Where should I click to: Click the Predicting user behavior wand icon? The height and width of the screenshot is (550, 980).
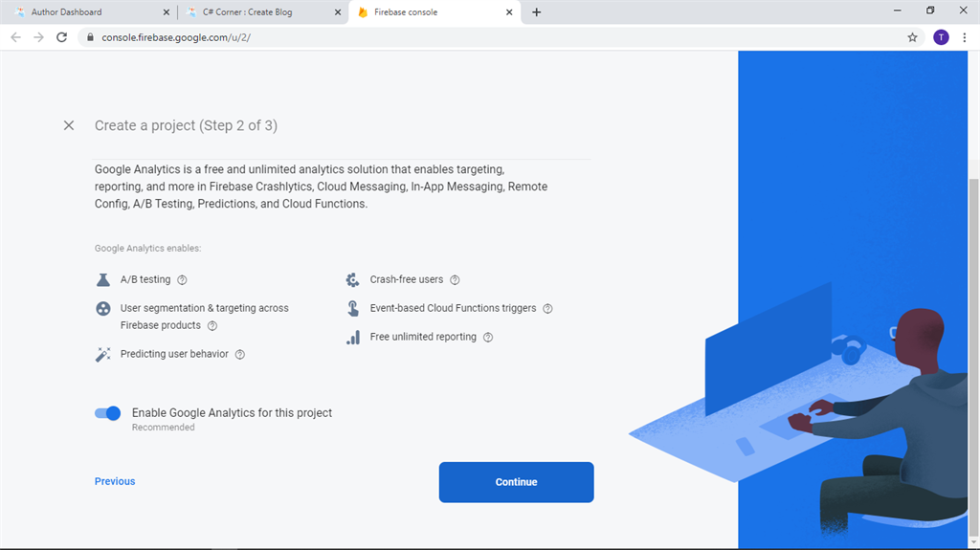(103, 354)
